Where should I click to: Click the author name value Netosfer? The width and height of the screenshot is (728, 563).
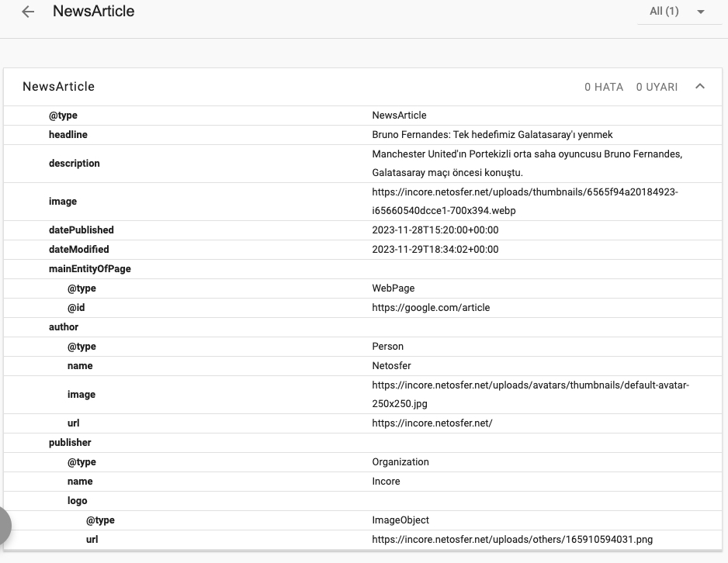(x=391, y=366)
